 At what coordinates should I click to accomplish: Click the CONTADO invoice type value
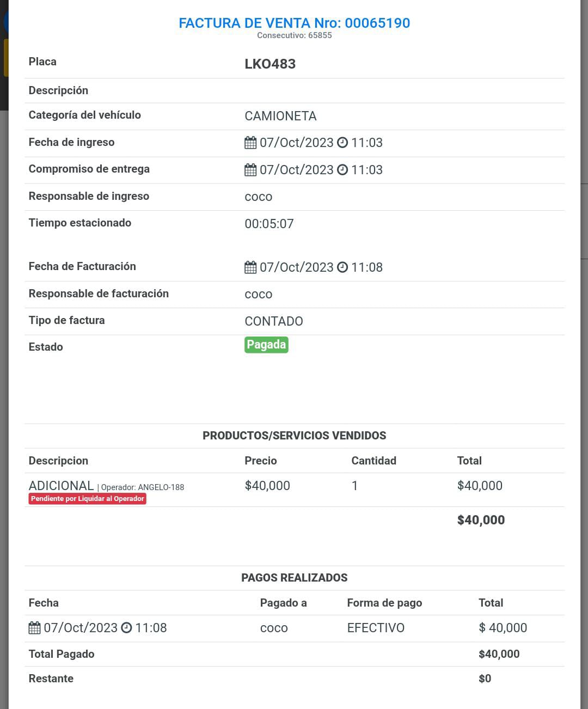(274, 321)
